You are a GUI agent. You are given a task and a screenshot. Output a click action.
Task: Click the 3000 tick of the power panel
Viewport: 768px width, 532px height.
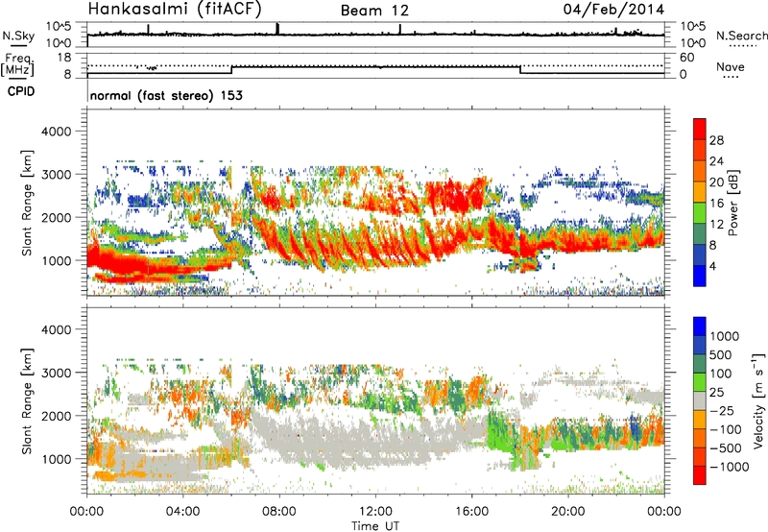click(57, 175)
